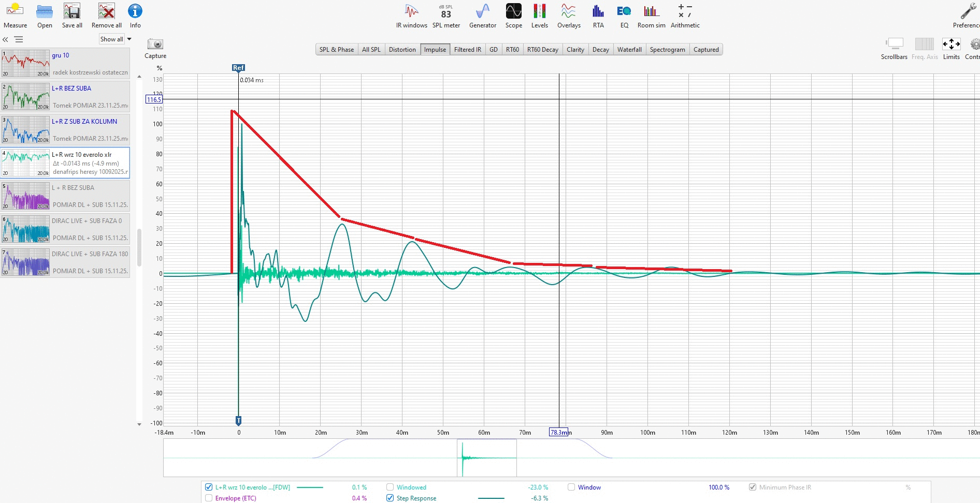Open the SPL meter tool
The height and width of the screenshot is (503, 980).
click(445, 16)
